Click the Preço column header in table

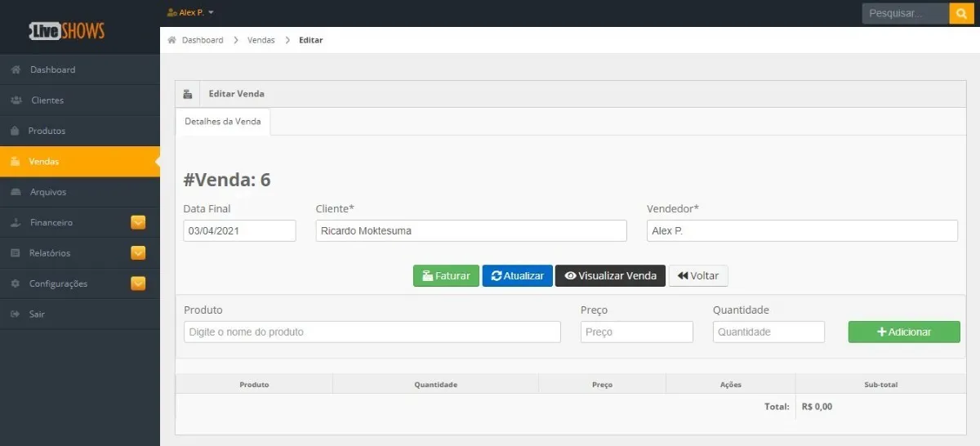pos(602,384)
